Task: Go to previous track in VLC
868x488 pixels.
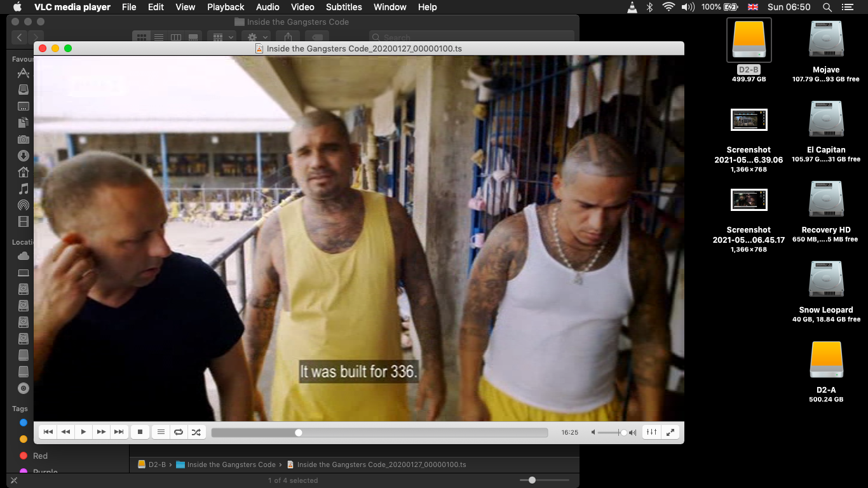Action: coord(48,432)
